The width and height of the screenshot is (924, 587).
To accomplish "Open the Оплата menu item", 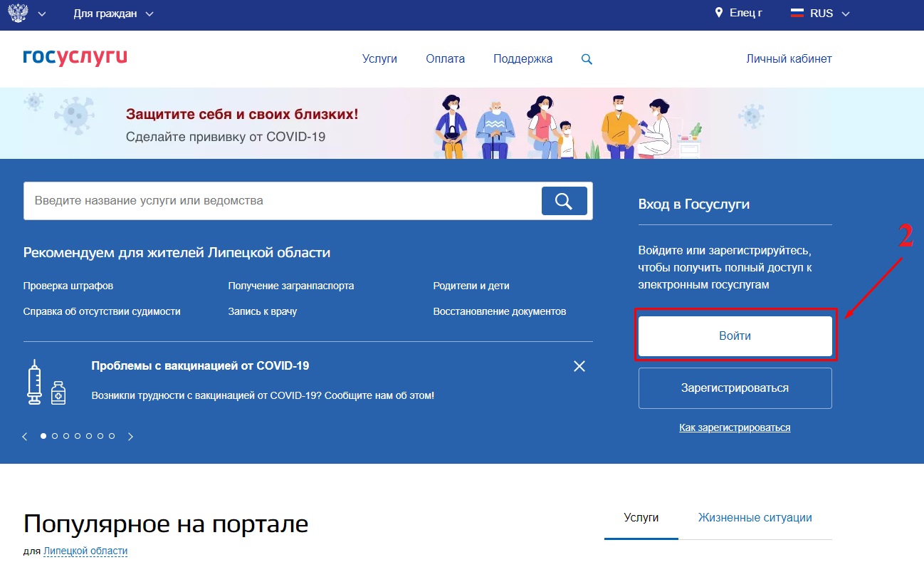I will (445, 59).
